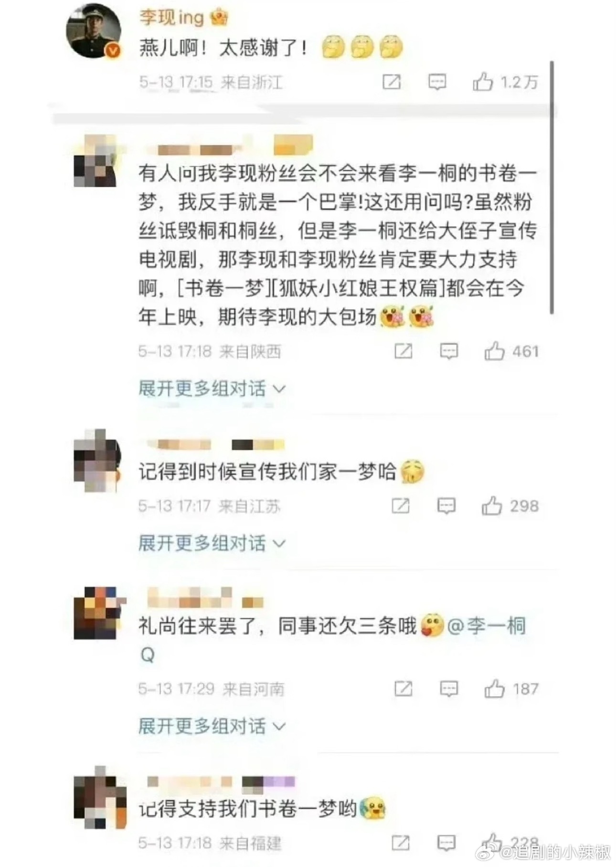Open the @李一桐 mention link

coord(487,626)
